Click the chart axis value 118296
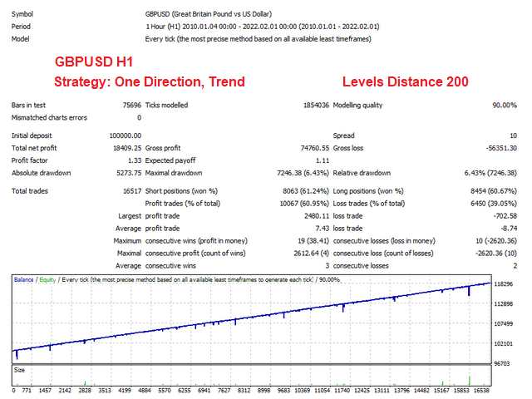The width and height of the screenshot is (532, 399). coord(504,284)
